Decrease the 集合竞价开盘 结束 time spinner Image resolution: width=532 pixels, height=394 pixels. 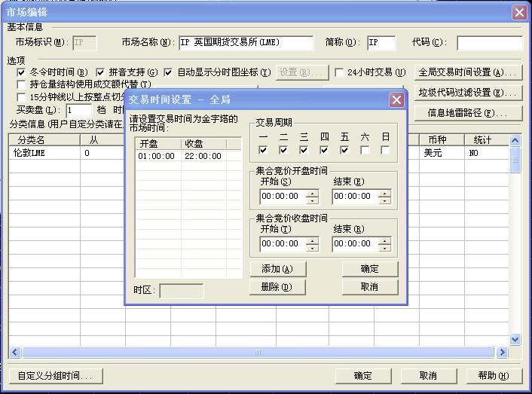[x=385, y=200]
